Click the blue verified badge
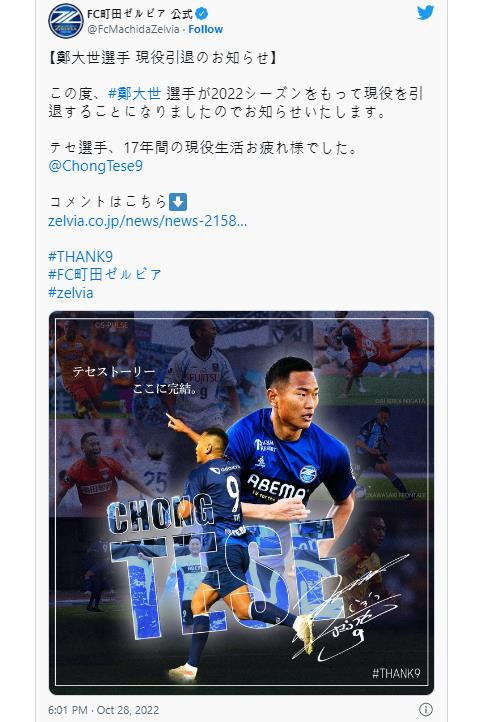 coord(202,14)
